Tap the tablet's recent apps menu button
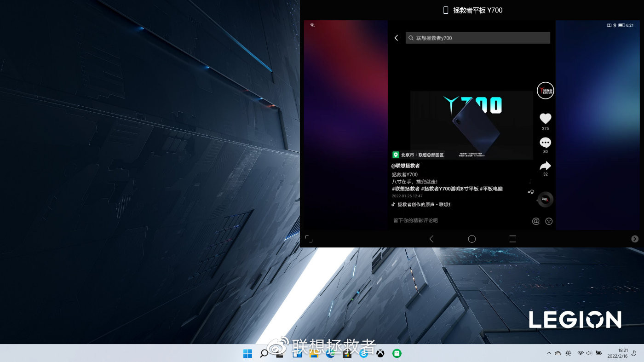 (x=512, y=239)
